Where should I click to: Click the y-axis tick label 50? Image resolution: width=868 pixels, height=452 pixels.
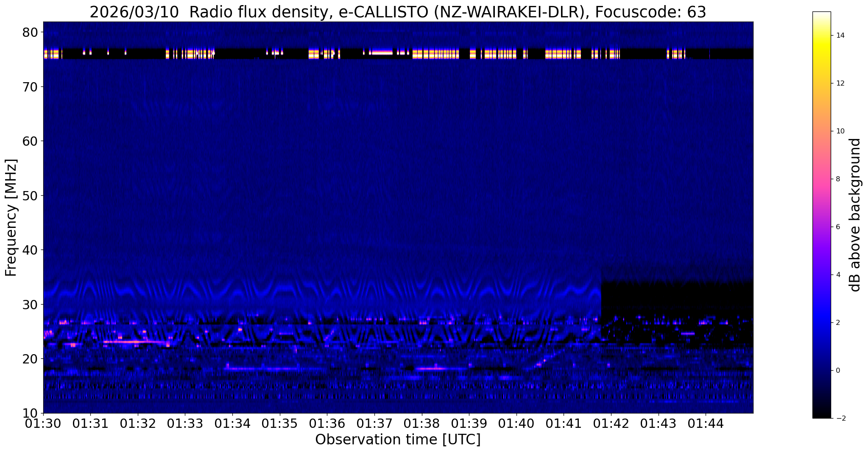[x=30, y=195]
